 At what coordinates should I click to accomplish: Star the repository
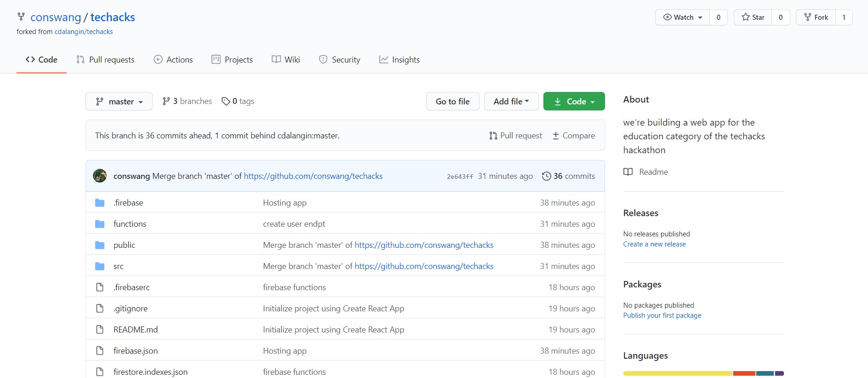click(x=753, y=17)
